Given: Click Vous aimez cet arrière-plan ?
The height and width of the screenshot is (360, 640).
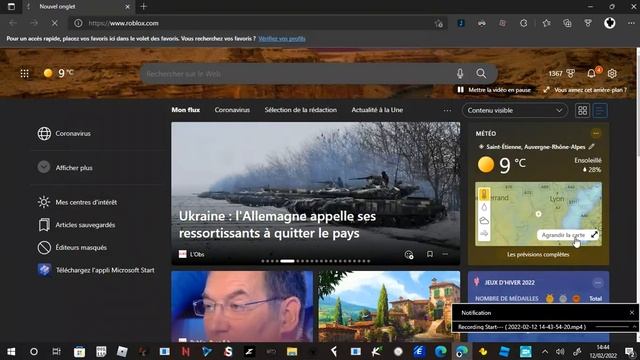Looking at the screenshot, I should click(585, 90).
